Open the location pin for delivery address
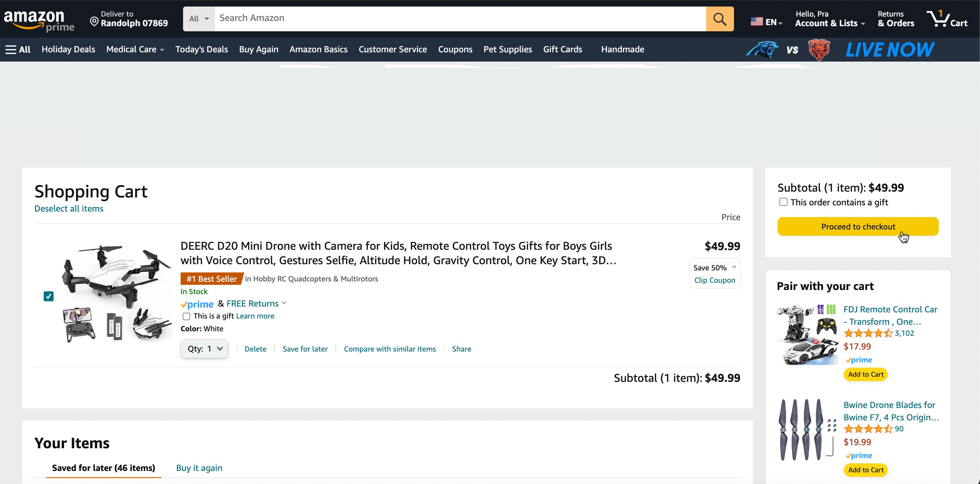980x484 pixels. point(94,21)
